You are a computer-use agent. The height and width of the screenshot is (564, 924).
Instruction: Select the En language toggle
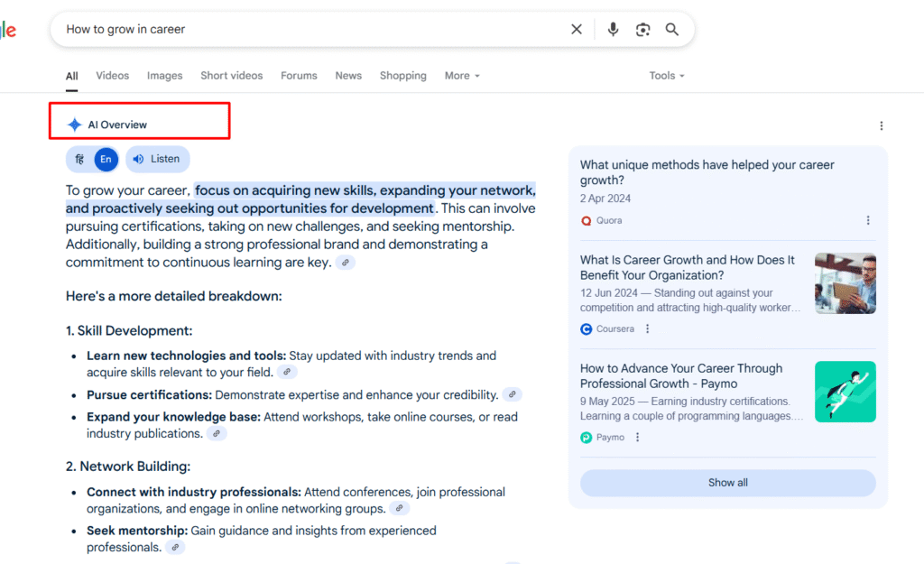tap(106, 159)
